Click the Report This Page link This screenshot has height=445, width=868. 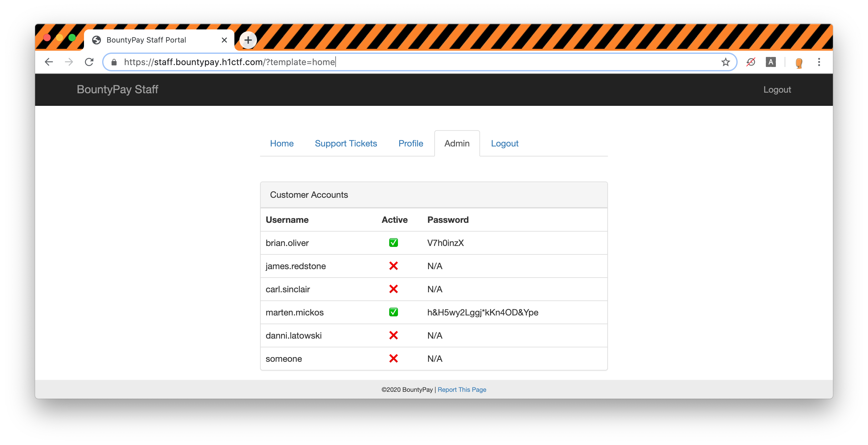click(462, 390)
